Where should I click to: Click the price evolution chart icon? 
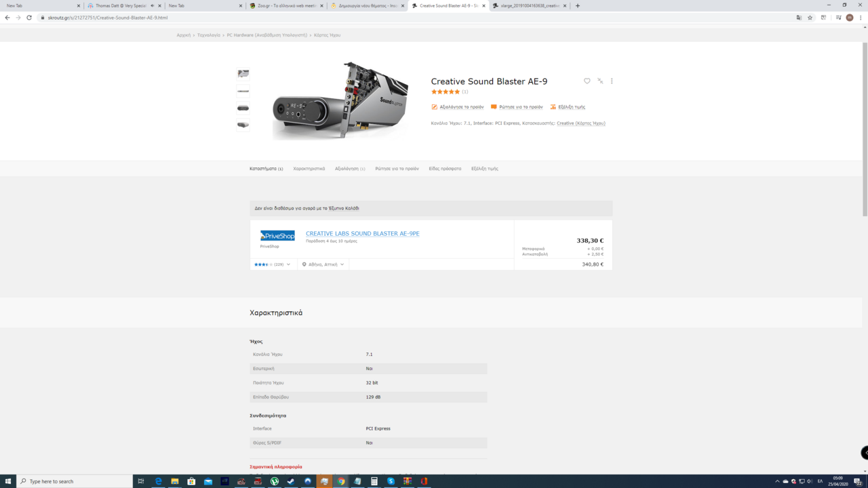(x=553, y=107)
